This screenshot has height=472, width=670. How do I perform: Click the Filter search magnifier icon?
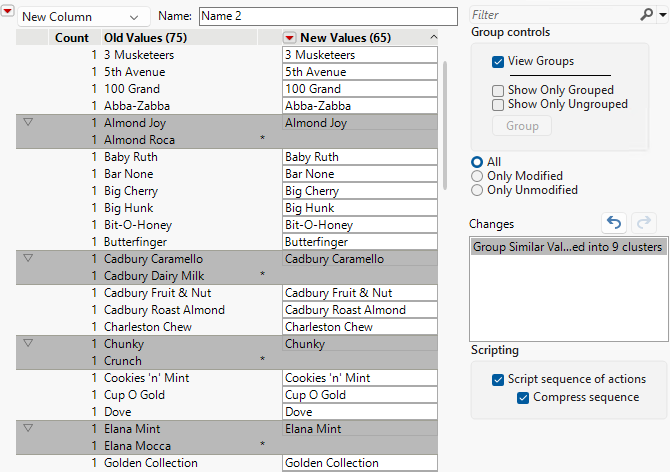(x=646, y=15)
